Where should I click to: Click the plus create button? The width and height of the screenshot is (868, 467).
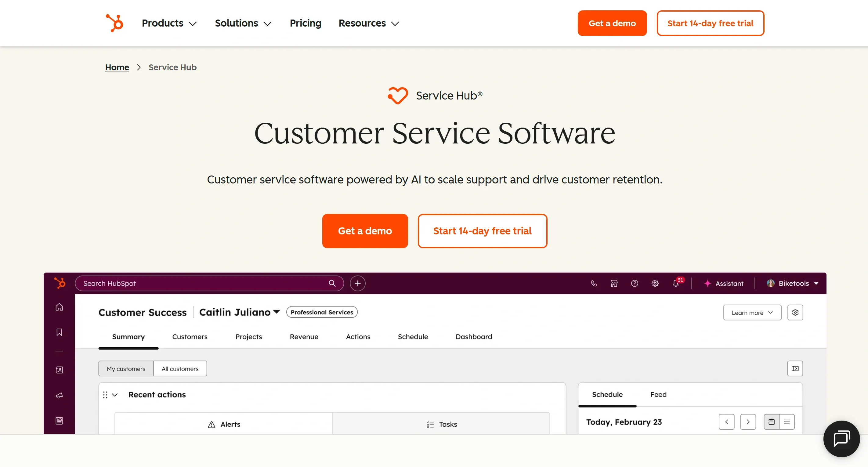pos(357,283)
